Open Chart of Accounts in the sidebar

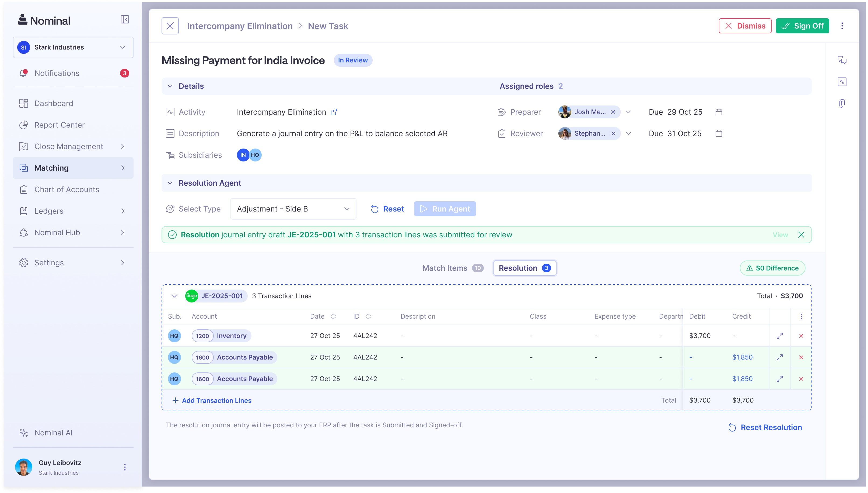(66, 189)
